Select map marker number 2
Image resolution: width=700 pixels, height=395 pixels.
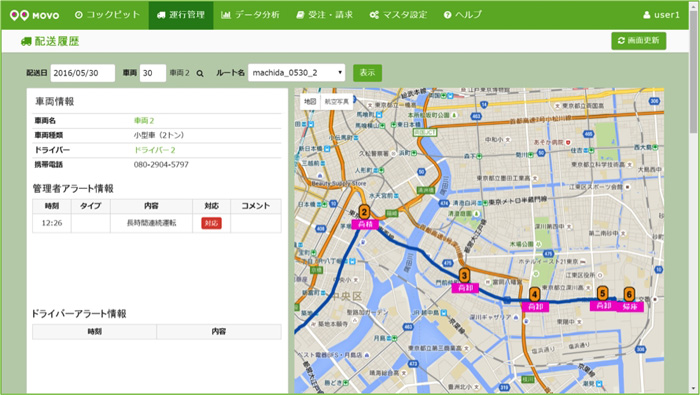(x=364, y=212)
